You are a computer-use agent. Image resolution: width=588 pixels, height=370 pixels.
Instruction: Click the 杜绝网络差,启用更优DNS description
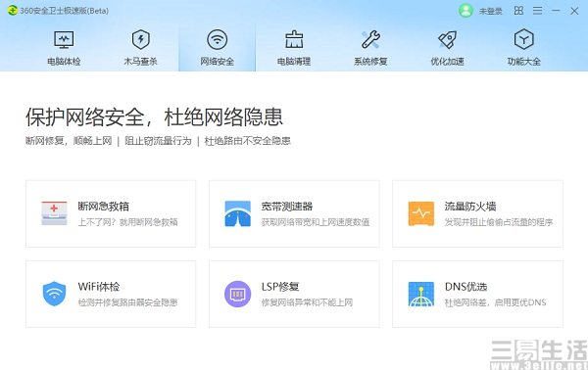pos(495,302)
